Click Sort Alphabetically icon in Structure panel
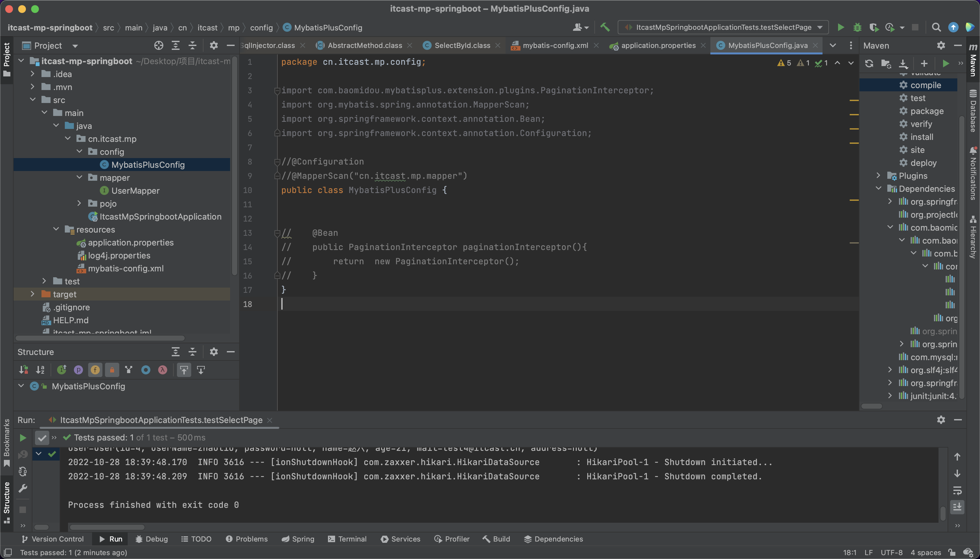 pyautogui.click(x=40, y=370)
